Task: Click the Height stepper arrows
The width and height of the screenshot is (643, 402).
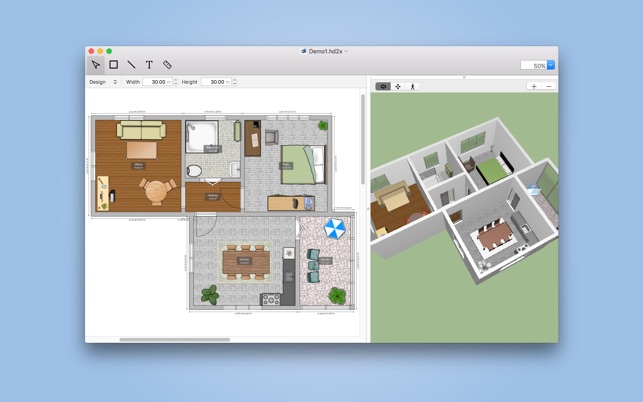Action: (235, 82)
